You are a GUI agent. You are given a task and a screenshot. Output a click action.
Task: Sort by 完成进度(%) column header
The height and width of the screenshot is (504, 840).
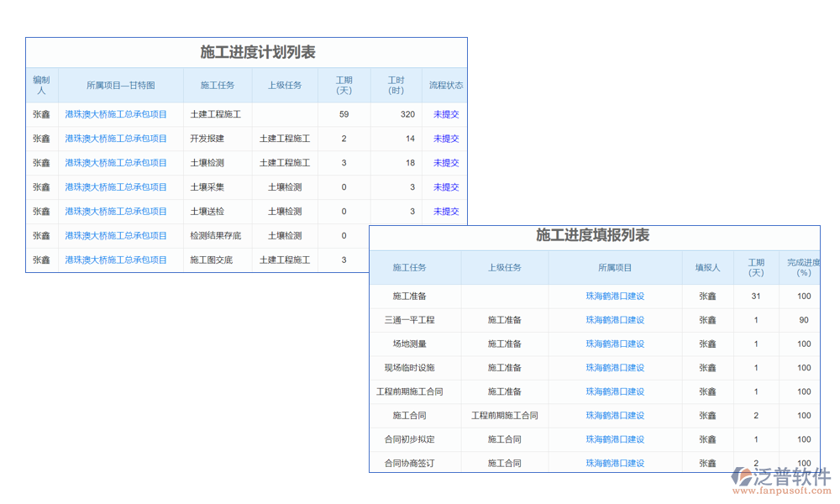coord(803,268)
